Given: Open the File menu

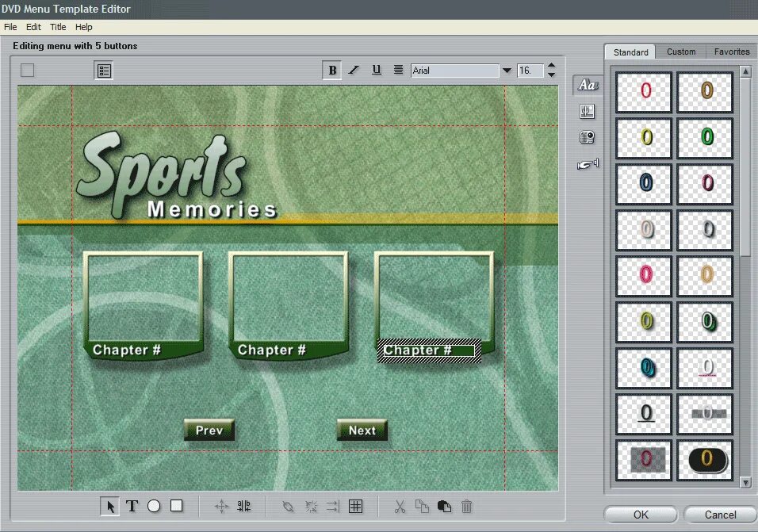Looking at the screenshot, I should [10, 27].
